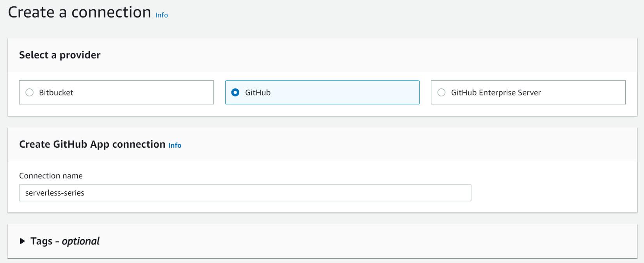644x263 pixels.
Task: Click the serverless-series text in the field
Action: 55,193
